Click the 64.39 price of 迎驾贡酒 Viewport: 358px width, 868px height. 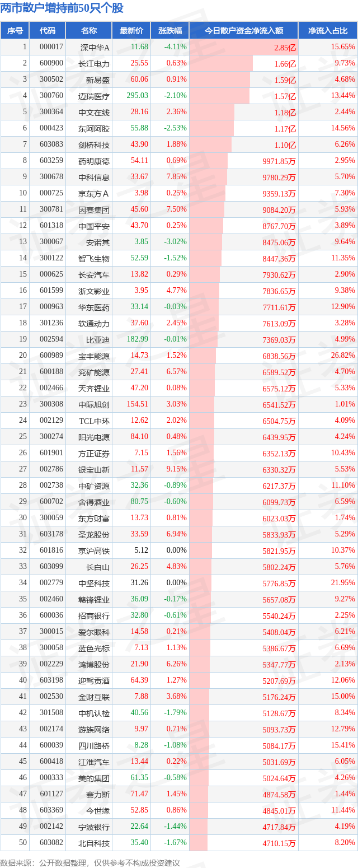(x=139, y=680)
